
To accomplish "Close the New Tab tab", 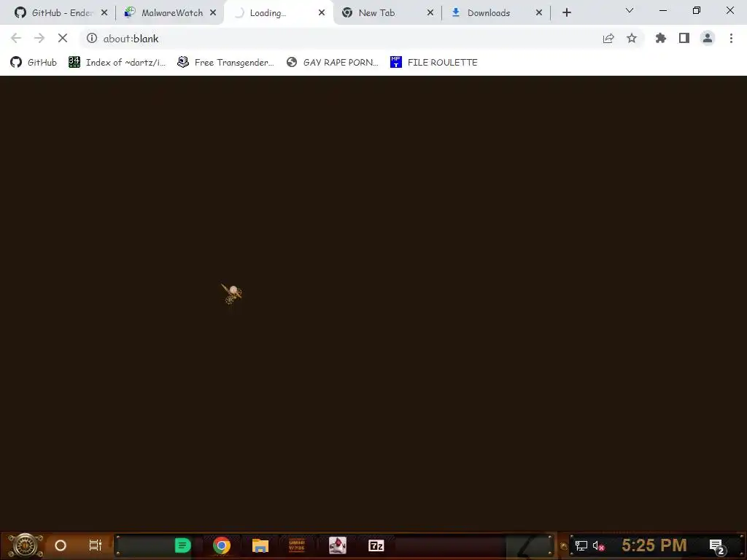I will pyautogui.click(x=430, y=13).
